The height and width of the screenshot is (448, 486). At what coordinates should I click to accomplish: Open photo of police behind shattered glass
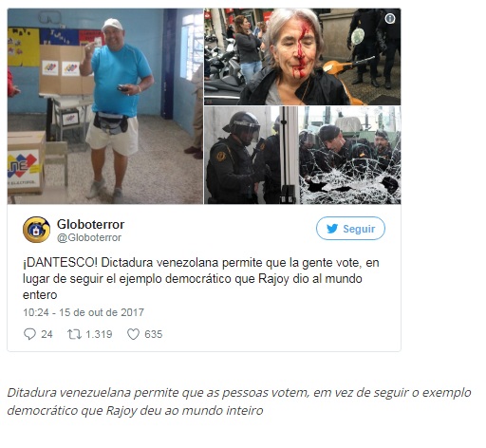tap(350, 155)
